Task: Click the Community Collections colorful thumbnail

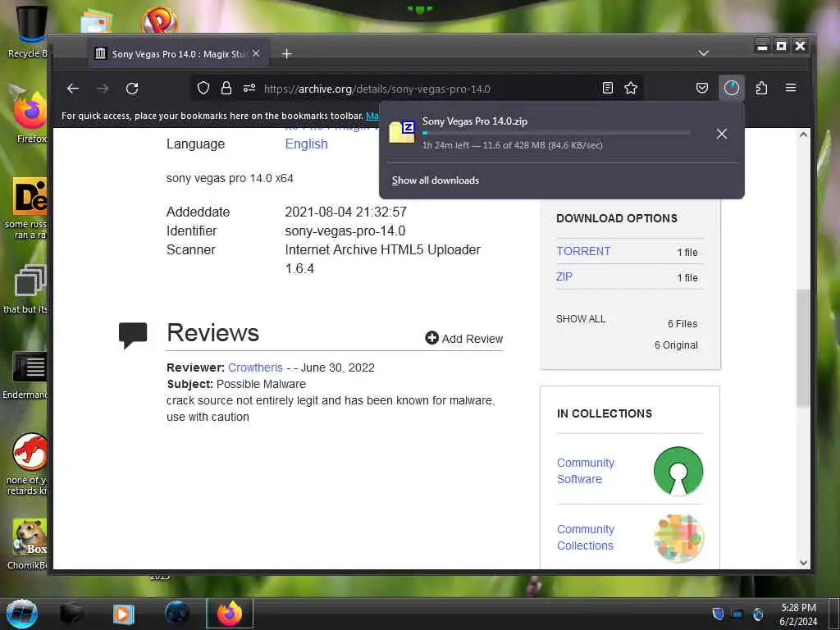Action: (678, 538)
